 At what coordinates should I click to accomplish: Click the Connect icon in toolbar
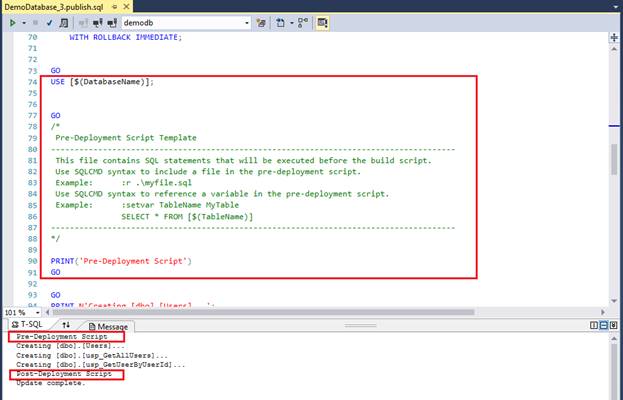[x=83, y=23]
